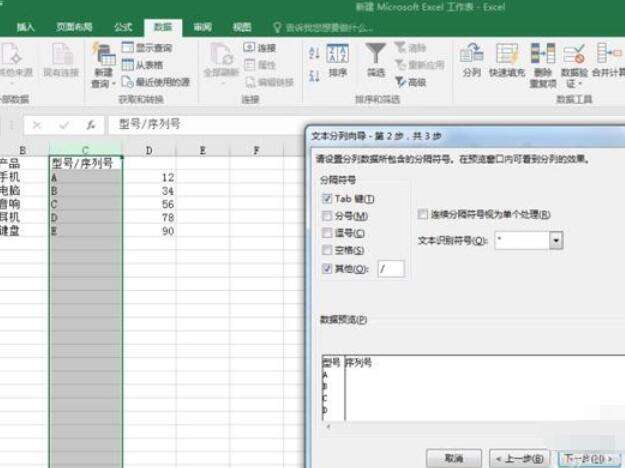
Task: Open the 文本识别符号 dropdown arrow
Action: tap(556, 240)
